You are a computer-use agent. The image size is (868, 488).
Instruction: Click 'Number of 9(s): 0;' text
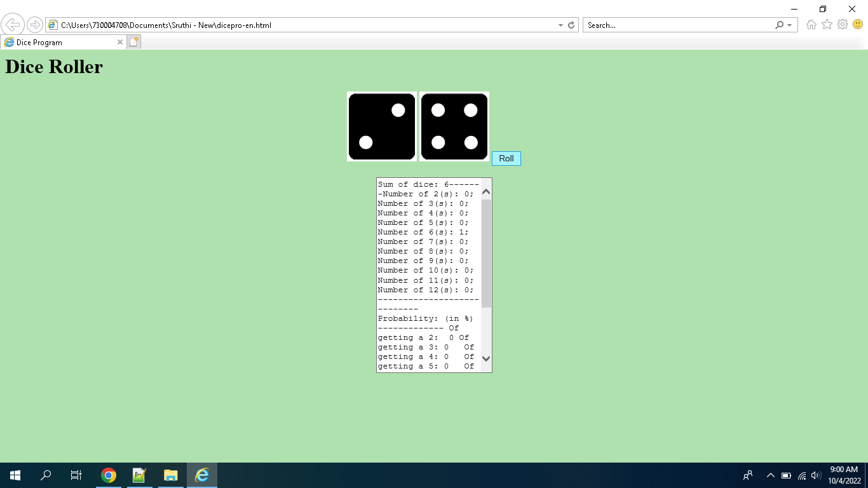(423, 261)
